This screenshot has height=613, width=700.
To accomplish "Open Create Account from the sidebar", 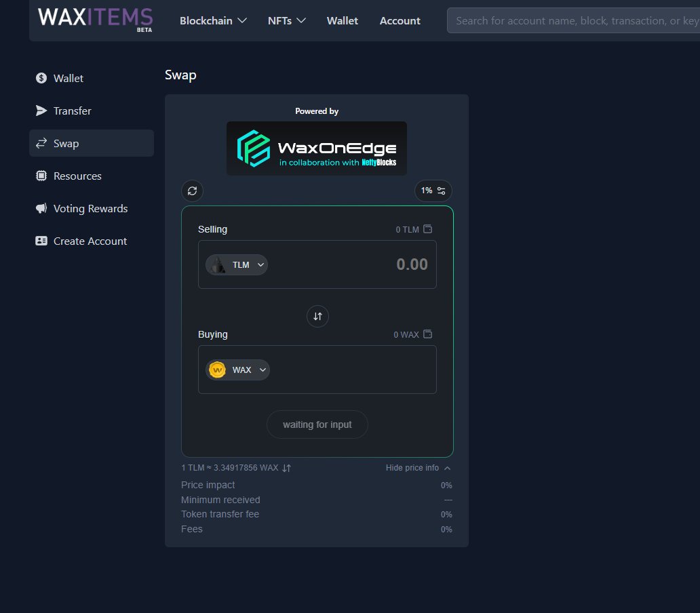I will [x=92, y=241].
